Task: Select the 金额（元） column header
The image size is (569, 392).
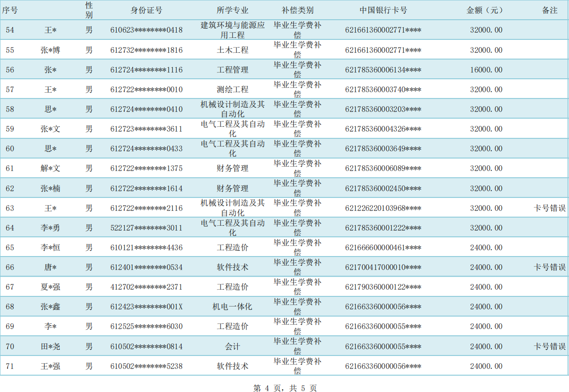Action: pos(484,10)
